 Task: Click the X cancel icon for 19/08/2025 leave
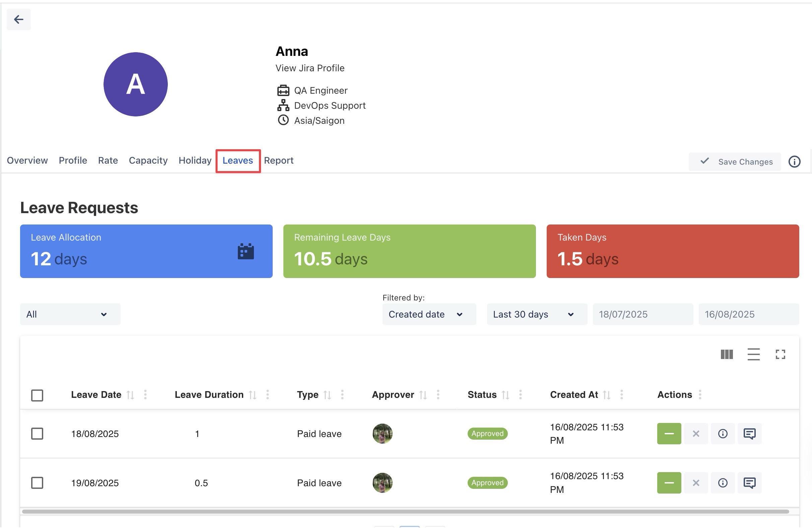pos(696,483)
